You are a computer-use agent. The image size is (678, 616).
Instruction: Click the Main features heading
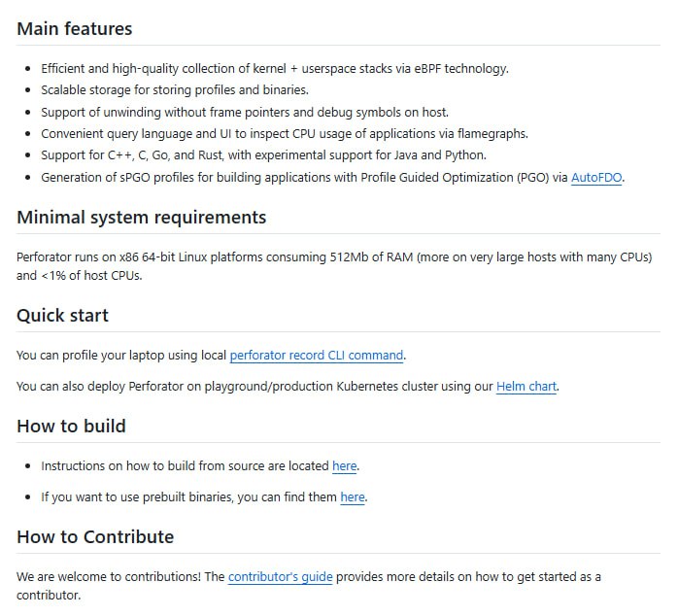click(x=75, y=29)
